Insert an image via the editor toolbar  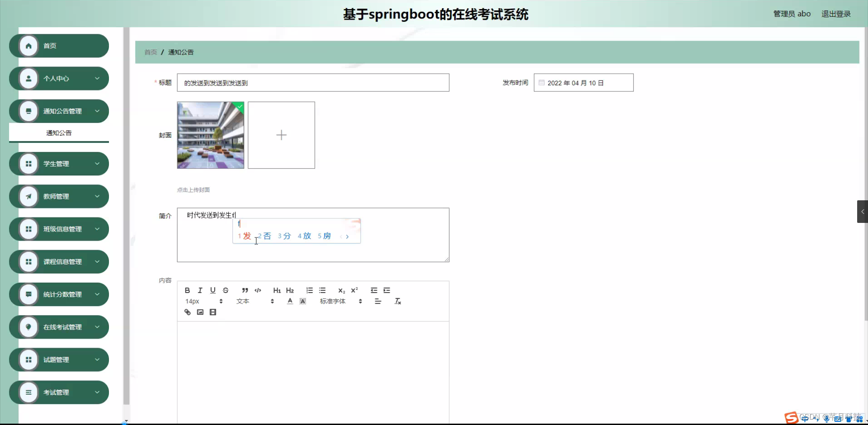200,312
